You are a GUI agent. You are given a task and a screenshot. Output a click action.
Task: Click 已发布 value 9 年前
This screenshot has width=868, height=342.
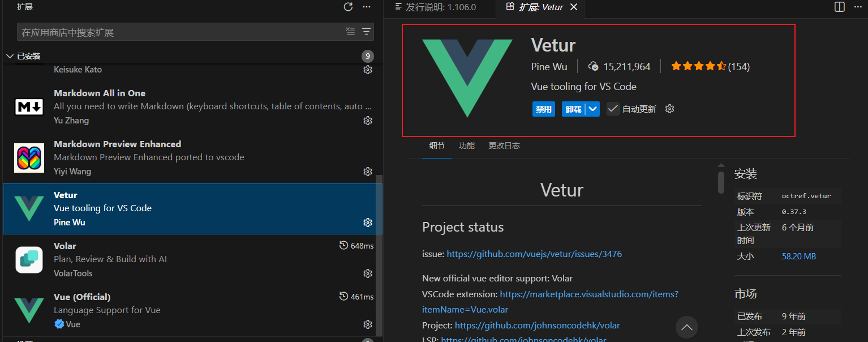coord(793,317)
